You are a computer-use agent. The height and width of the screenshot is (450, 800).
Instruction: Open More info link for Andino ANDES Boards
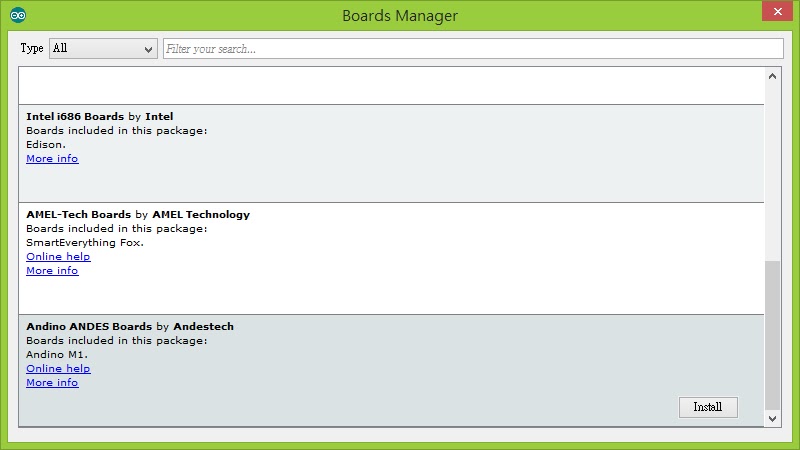tap(52, 383)
